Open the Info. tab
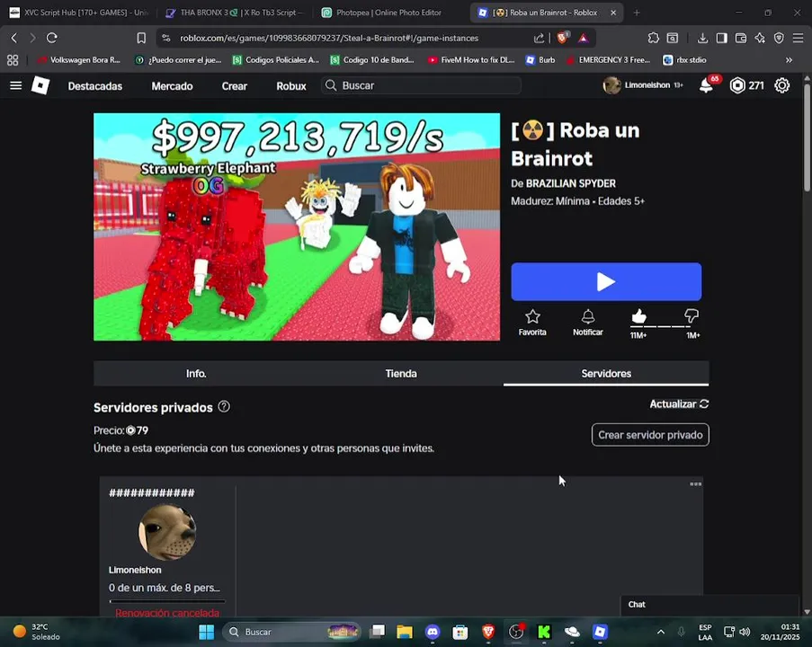812x647 pixels. 196,373
